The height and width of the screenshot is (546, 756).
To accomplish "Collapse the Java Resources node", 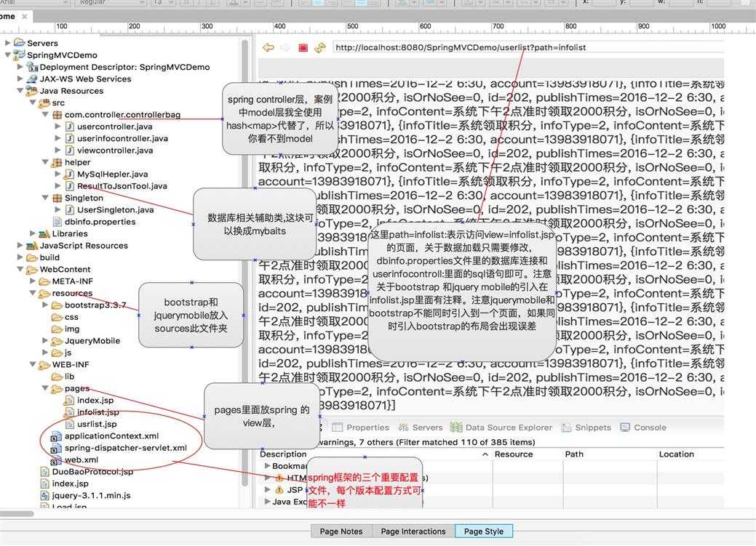I will (20, 91).
